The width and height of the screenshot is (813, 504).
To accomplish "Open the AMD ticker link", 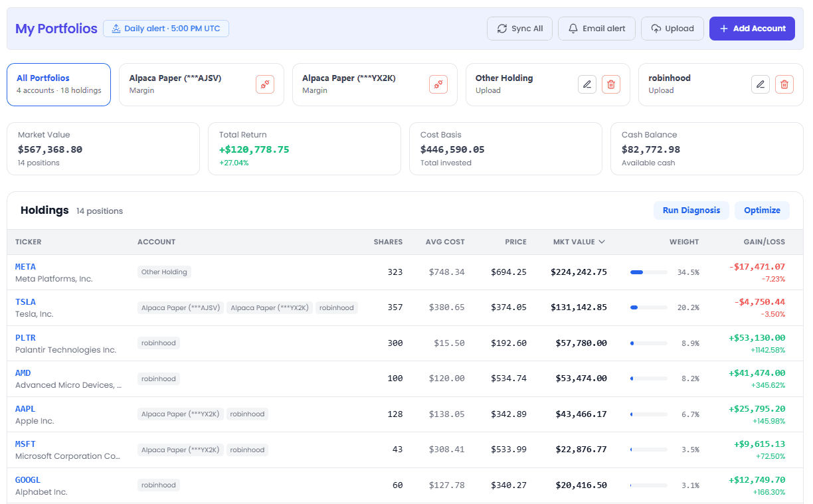I will click(x=23, y=373).
